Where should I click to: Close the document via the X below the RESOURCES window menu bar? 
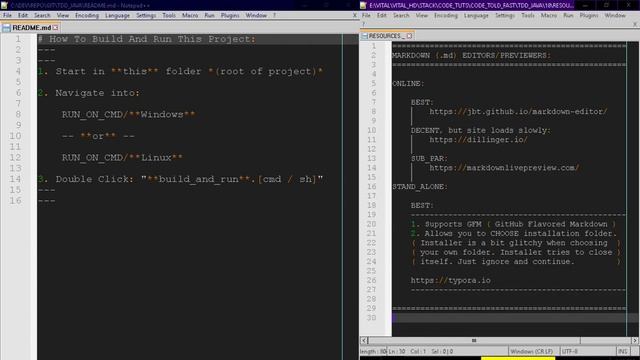635,24
